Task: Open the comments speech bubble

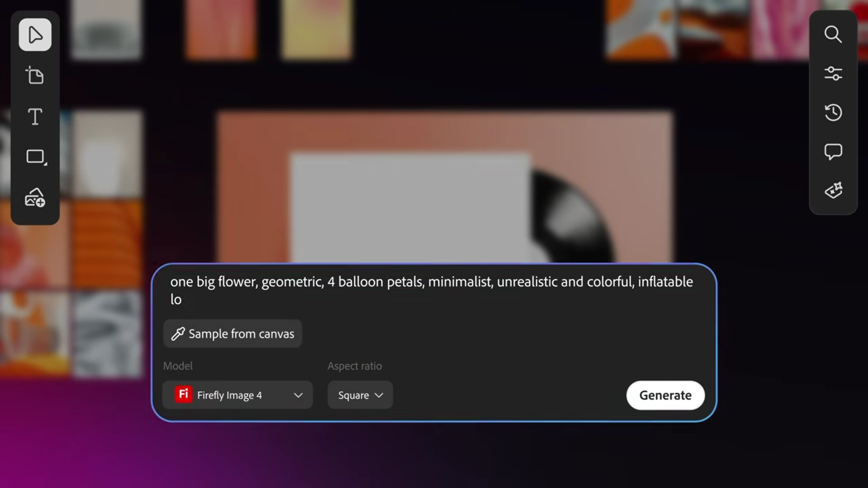Action: click(x=833, y=152)
